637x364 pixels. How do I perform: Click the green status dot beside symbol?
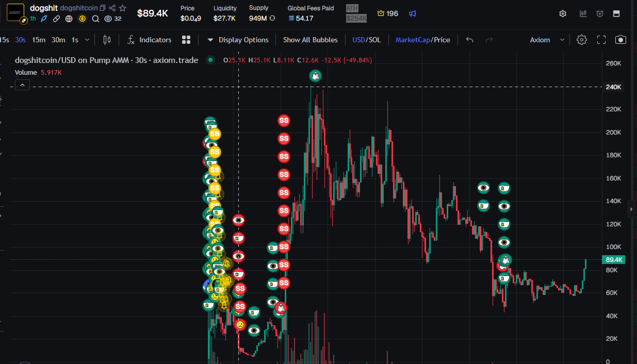210,60
